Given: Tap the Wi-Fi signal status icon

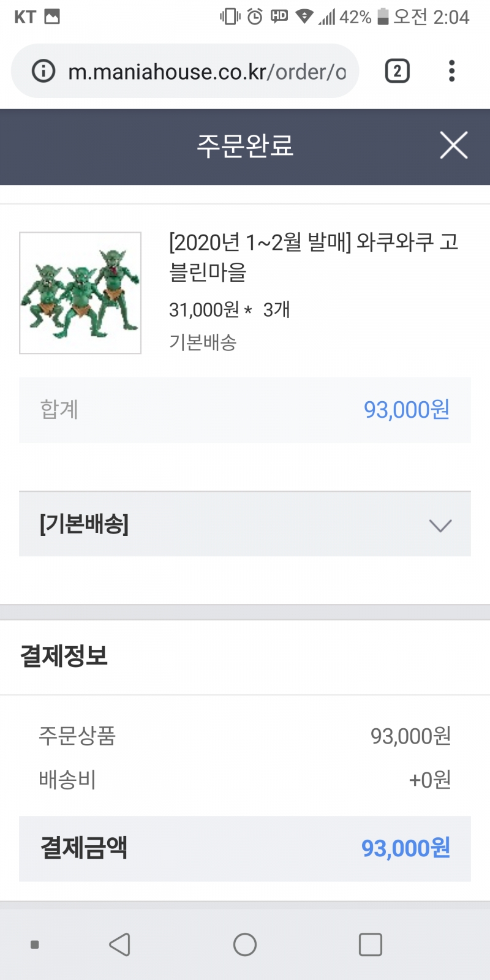Looking at the screenshot, I should click(304, 17).
